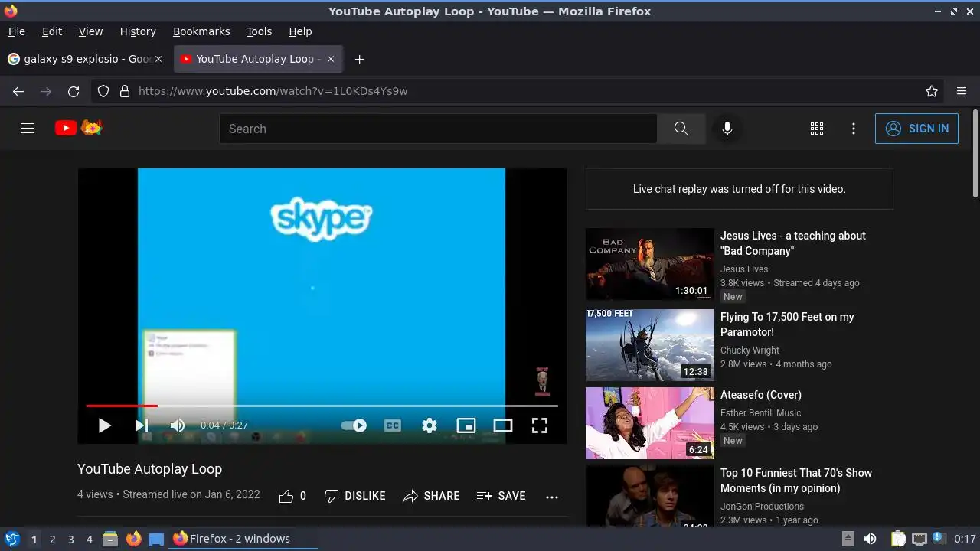Enable miniplayer mode
The width and height of the screenshot is (980, 551).
point(466,425)
